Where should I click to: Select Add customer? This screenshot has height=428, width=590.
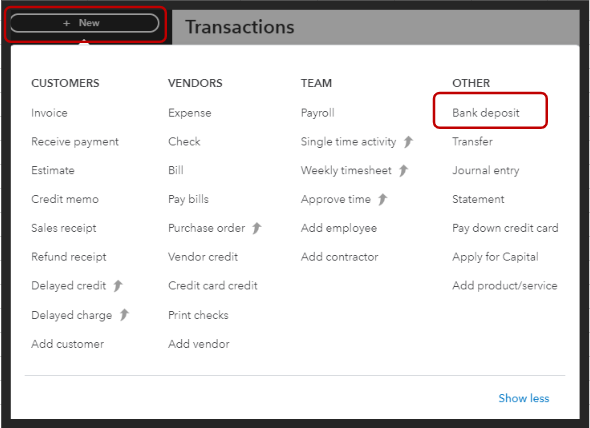pyautogui.click(x=68, y=344)
